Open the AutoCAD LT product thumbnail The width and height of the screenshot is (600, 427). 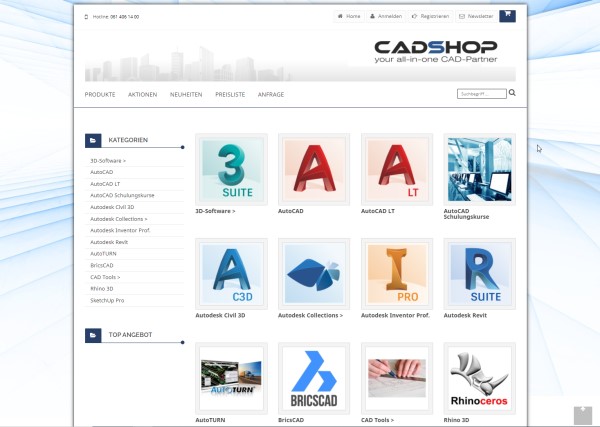[397, 169]
